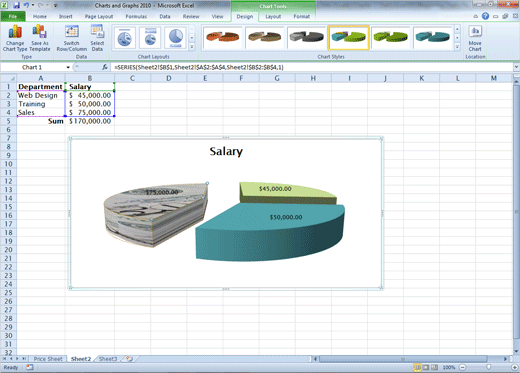The image size is (520, 373).
Task: Click the insert function fx icon
Action: tap(105, 67)
